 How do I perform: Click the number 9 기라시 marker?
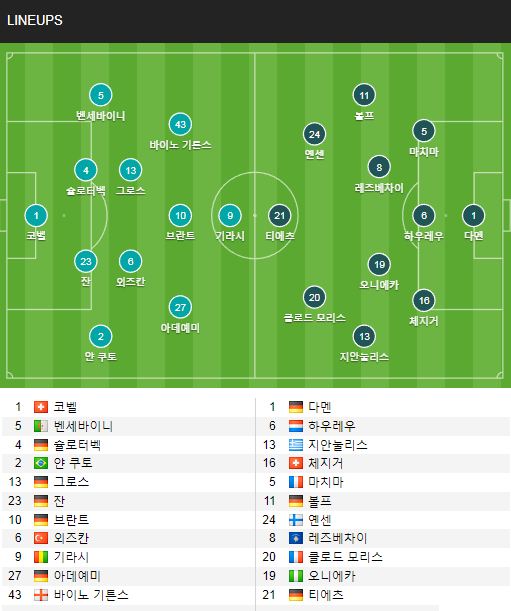pos(230,215)
